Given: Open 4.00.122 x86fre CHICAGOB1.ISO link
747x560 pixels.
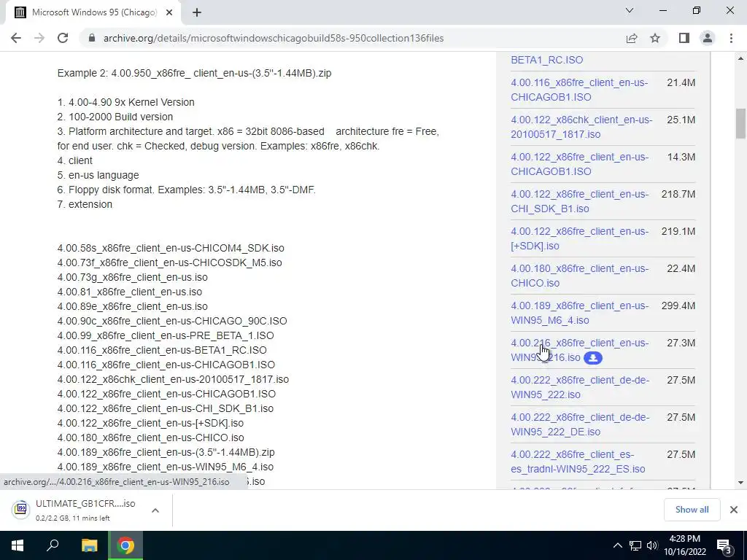Looking at the screenshot, I should click(x=579, y=164).
